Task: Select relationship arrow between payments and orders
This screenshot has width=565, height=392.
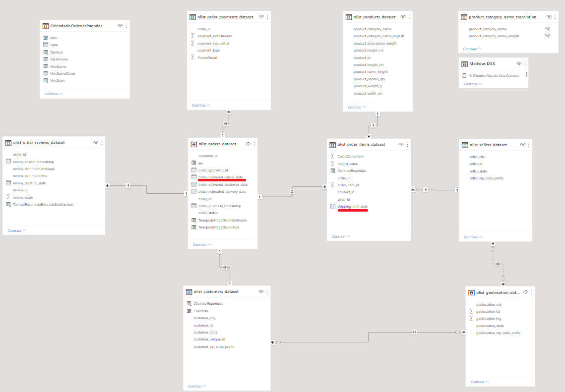Action: (226, 123)
